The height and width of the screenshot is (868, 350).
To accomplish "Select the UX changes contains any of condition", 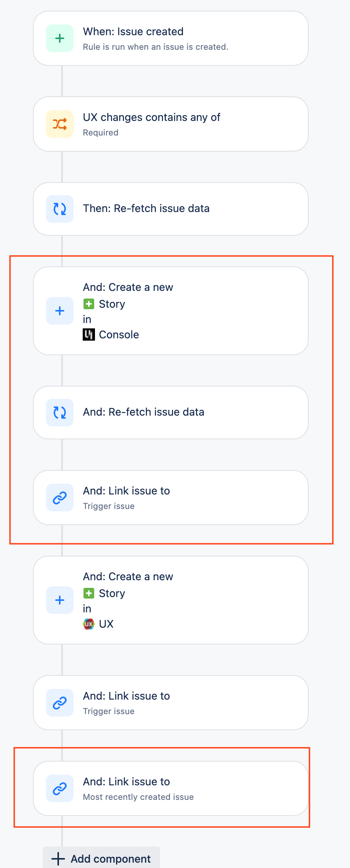I will (x=171, y=124).
